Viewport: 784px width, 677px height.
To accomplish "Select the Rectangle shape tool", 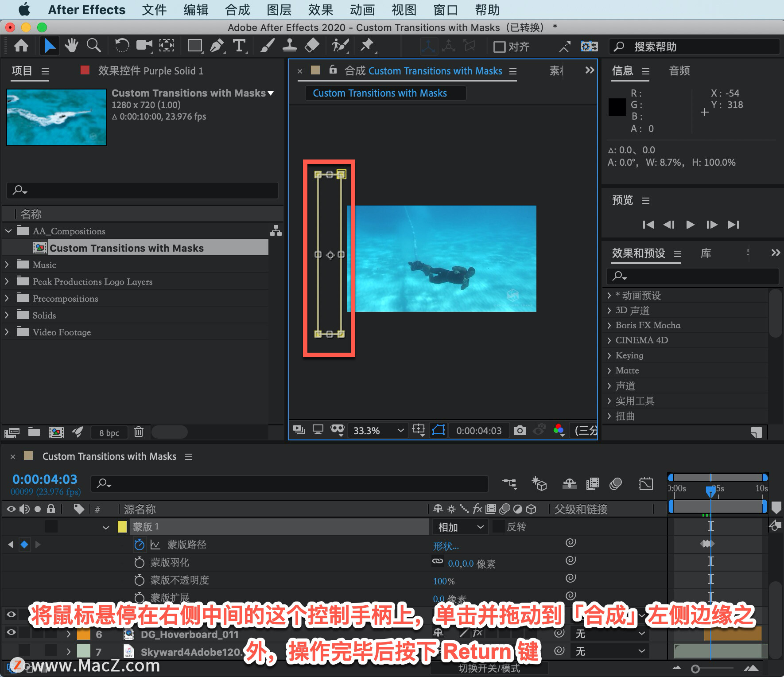I will point(195,46).
